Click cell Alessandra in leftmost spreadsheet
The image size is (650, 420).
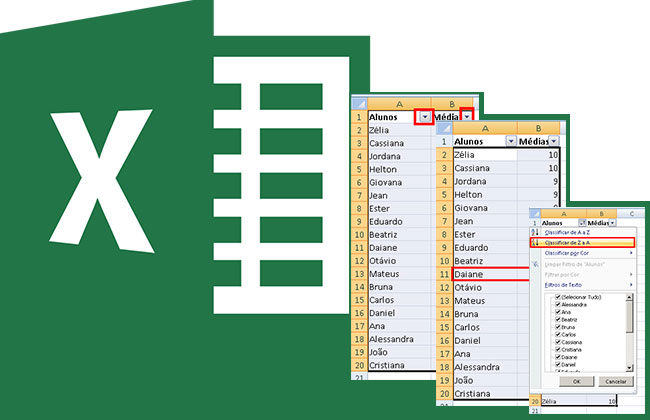click(x=399, y=339)
